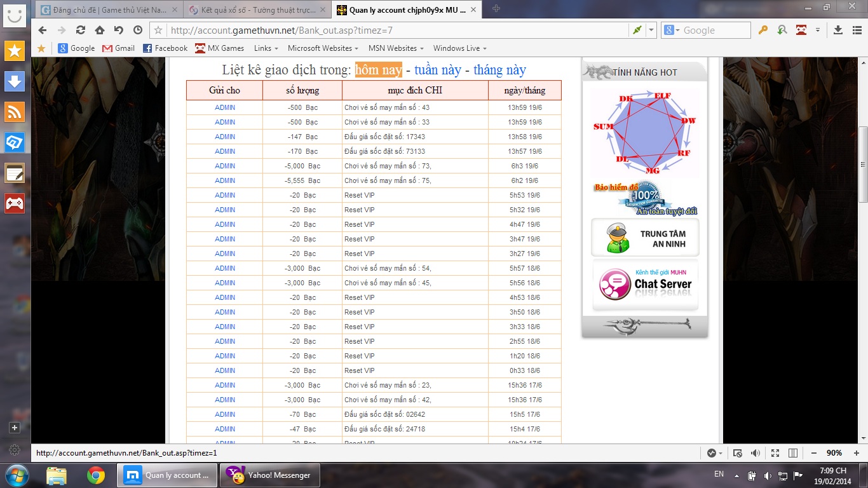The image size is (868, 488).
Task: Show transactions for hôm nay
Action: coord(379,70)
